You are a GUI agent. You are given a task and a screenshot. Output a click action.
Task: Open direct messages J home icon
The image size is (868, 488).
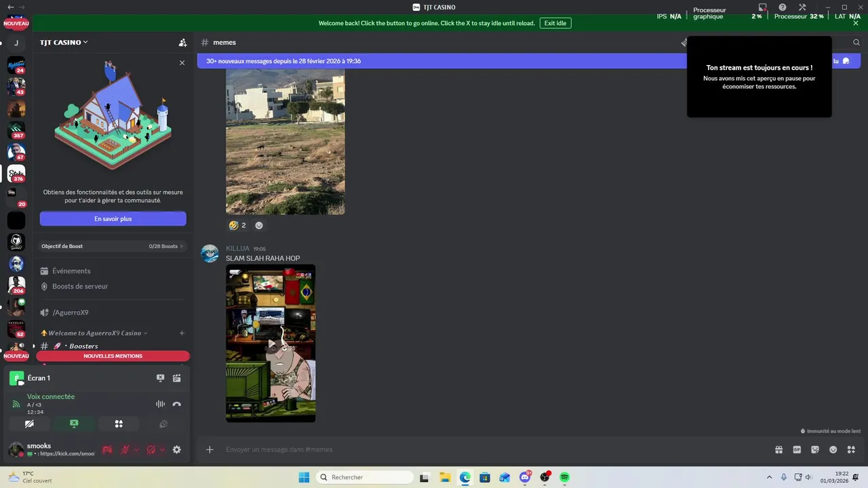click(16, 43)
